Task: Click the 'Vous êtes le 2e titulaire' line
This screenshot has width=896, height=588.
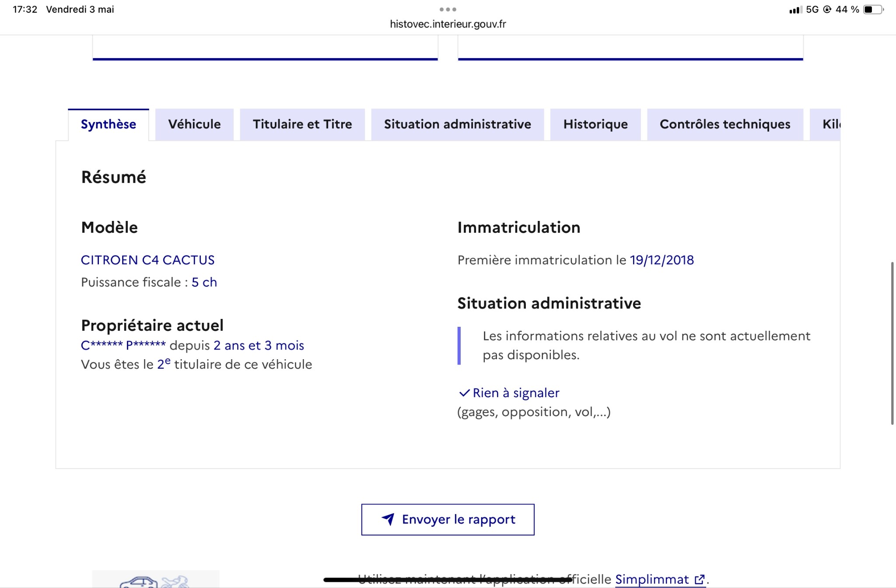Action: point(196,364)
